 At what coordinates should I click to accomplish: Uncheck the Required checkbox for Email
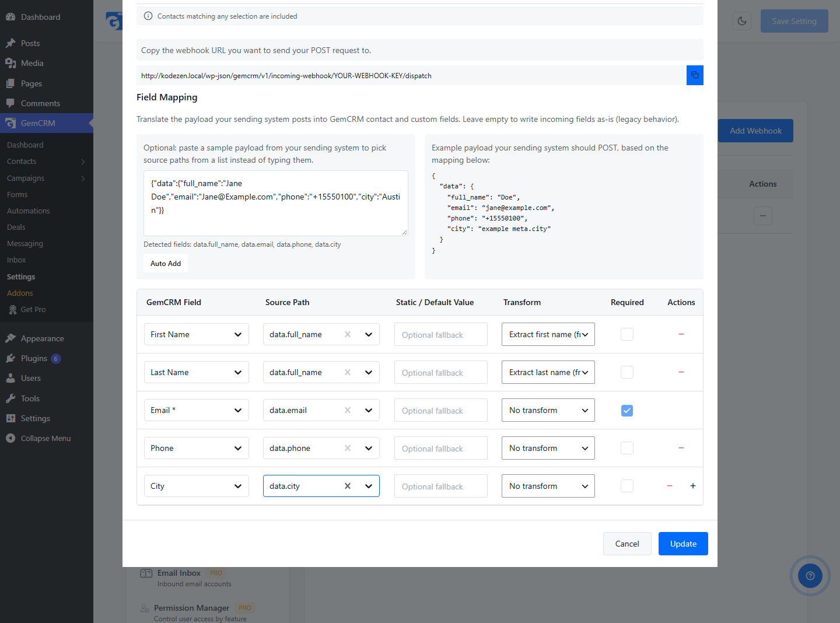point(627,411)
